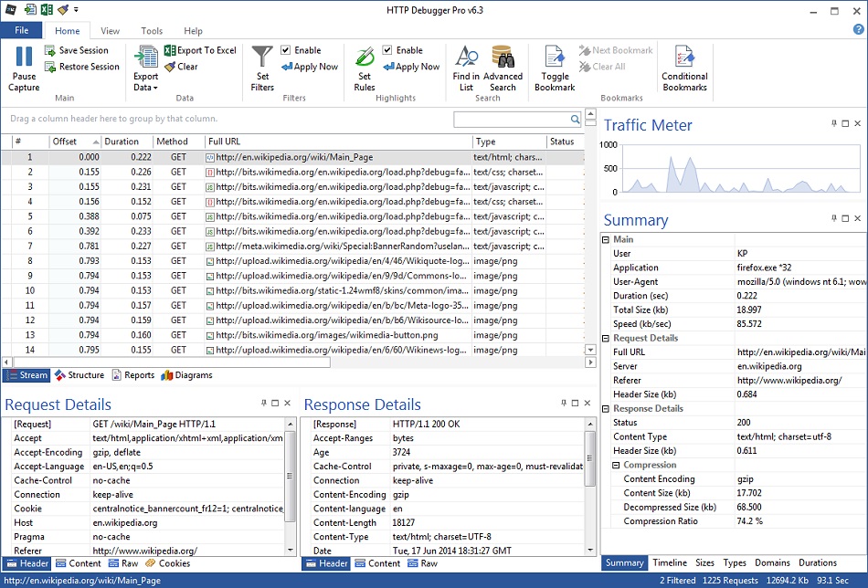The image size is (868, 588).
Task: Click Clear All bookmarks
Action: tap(602, 67)
